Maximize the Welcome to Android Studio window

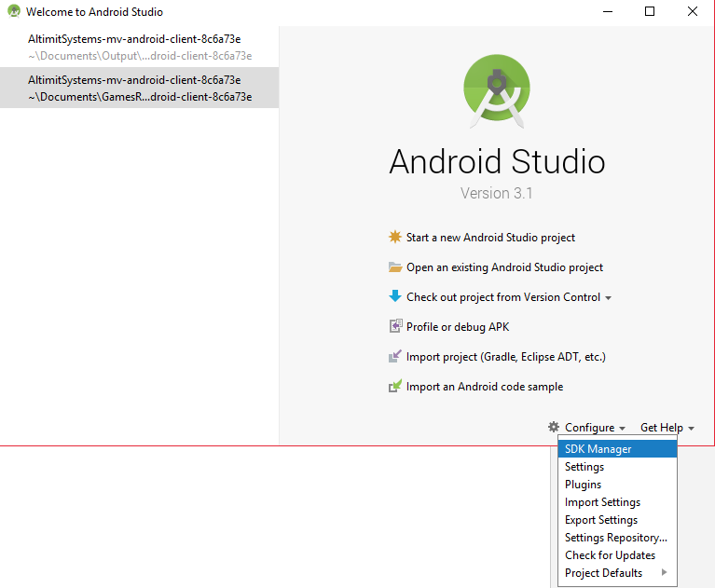click(650, 11)
